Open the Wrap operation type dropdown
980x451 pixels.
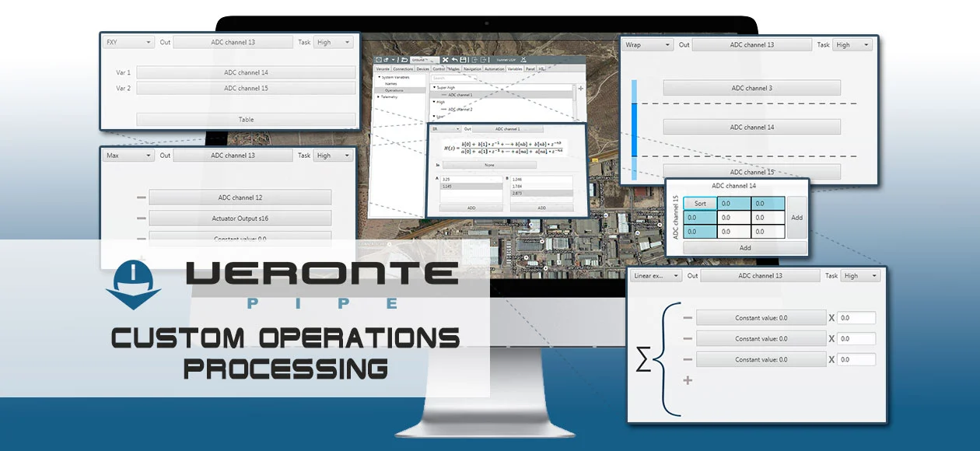(x=648, y=45)
